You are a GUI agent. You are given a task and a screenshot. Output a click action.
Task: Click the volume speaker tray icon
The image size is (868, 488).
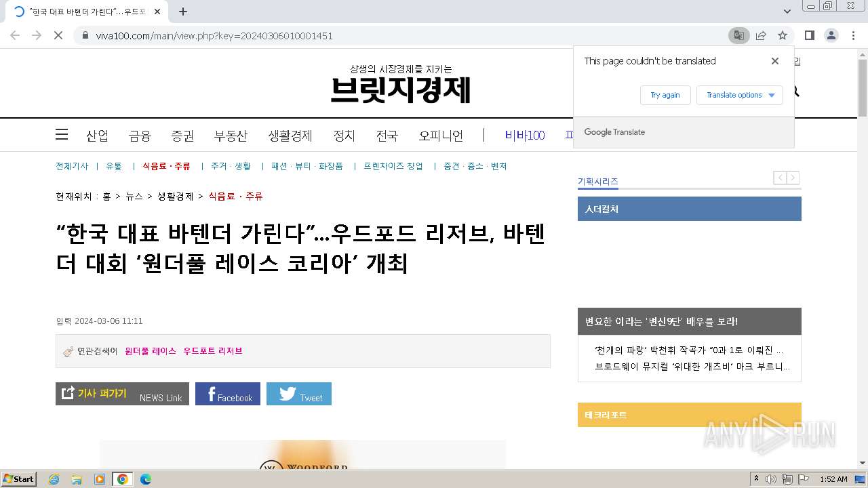(771, 479)
